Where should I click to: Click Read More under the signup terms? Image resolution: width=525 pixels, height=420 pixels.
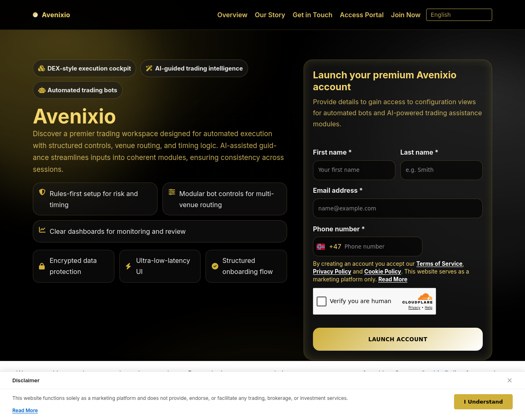click(x=393, y=279)
